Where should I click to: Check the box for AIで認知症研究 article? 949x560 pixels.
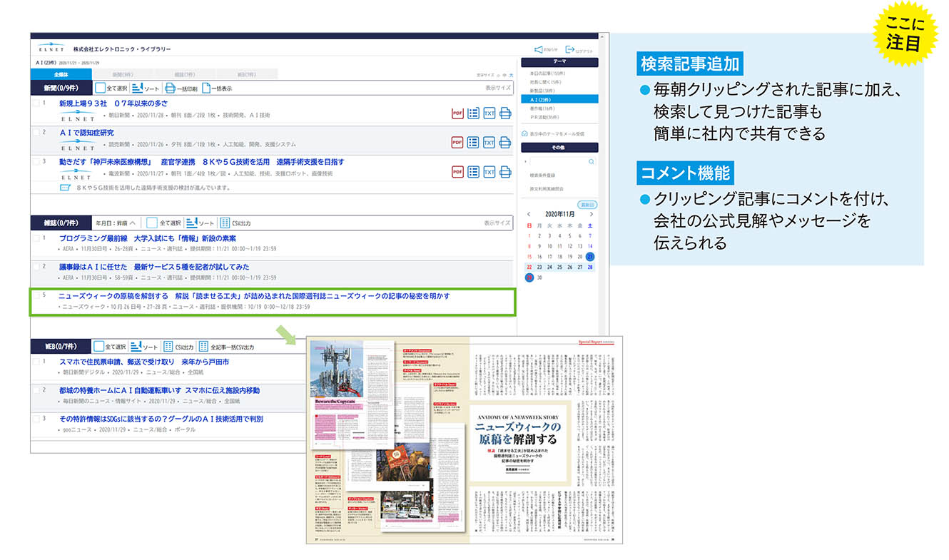36,133
